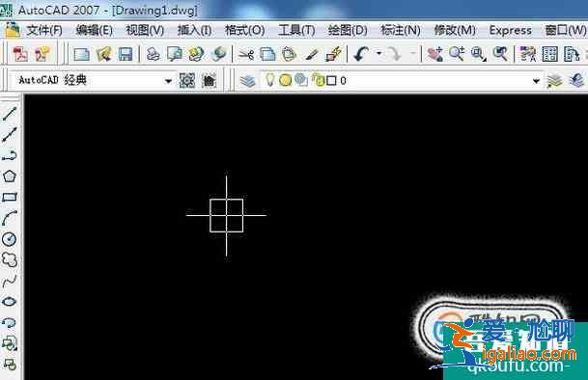Click the Open file icon
588x380 pixels.
[103, 55]
